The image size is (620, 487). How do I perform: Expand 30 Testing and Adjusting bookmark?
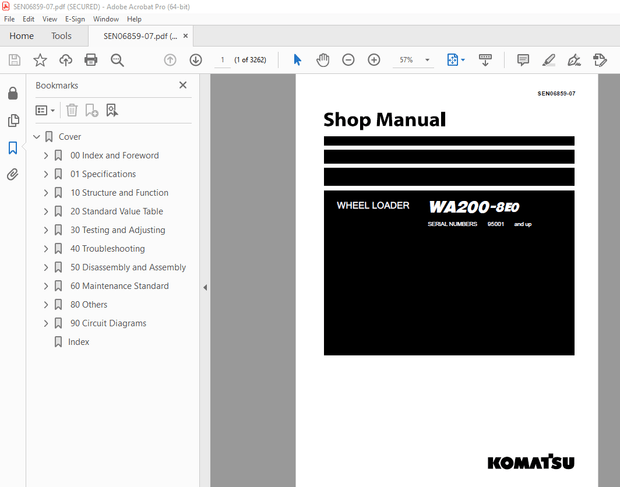pyautogui.click(x=46, y=230)
